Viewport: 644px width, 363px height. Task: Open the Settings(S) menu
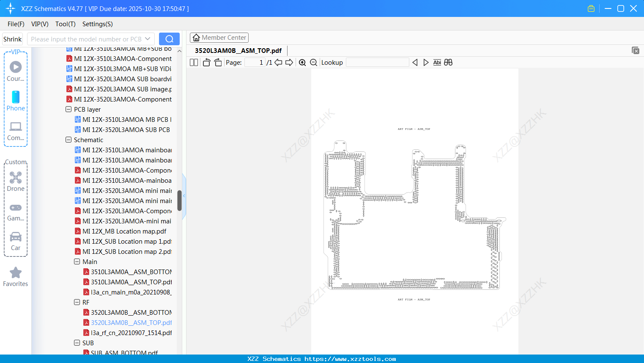tap(98, 24)
